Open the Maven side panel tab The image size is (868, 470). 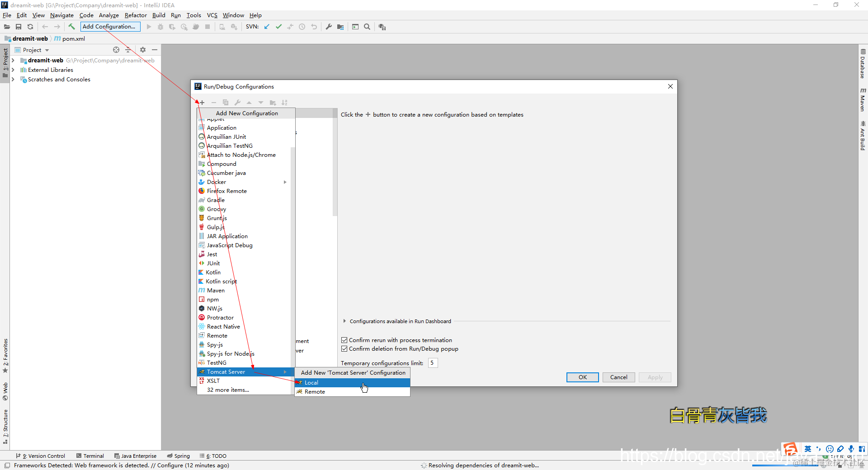click(863, 100)
